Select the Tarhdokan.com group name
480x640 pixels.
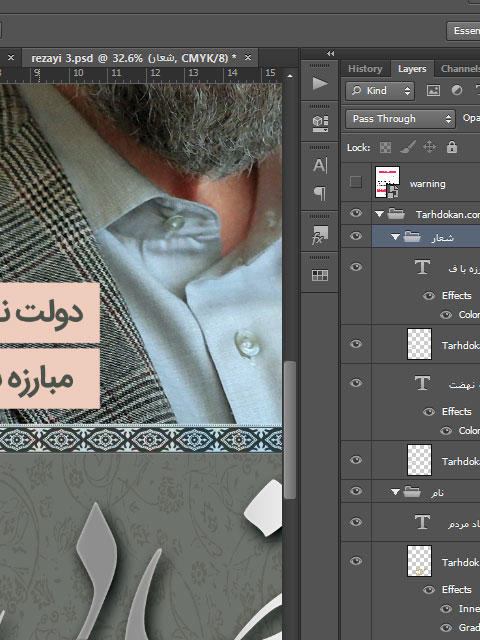448,214
